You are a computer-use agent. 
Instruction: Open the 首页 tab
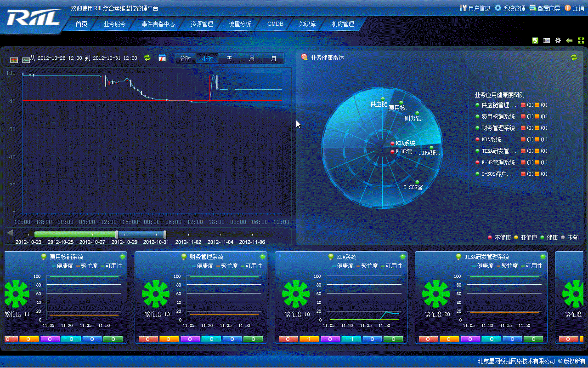point(81,24)
